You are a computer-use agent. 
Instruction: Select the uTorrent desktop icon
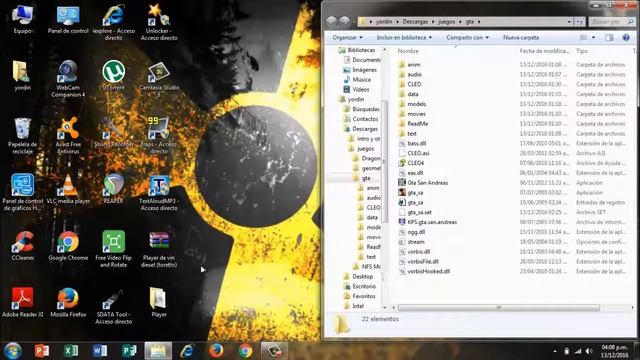coord(113,76)
